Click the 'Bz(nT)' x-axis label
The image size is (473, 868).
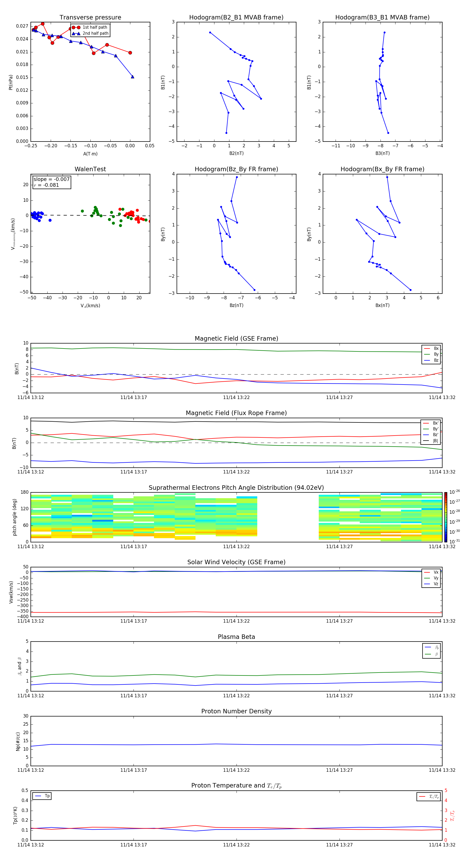[x=236, y=305]
